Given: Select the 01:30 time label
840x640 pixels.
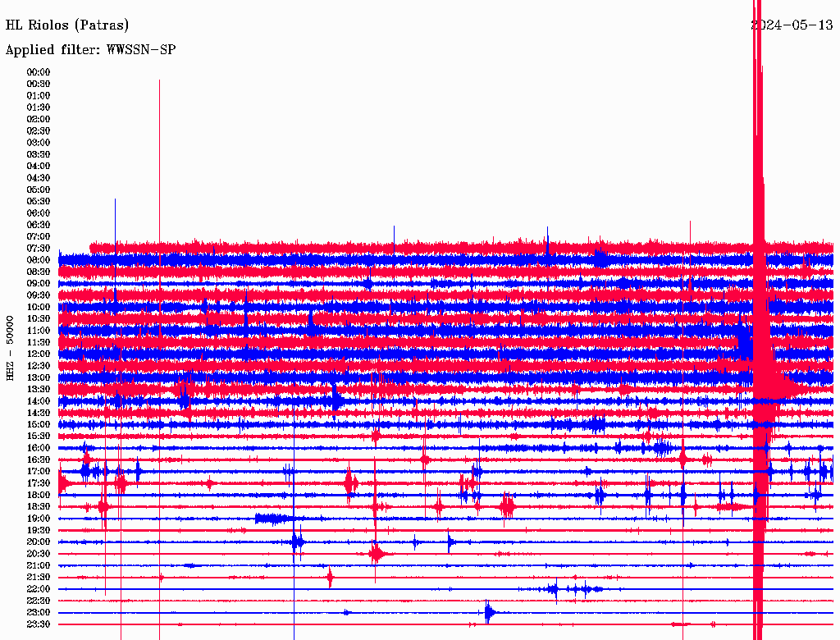Looking at the screenshot, I should click(39, 107).
